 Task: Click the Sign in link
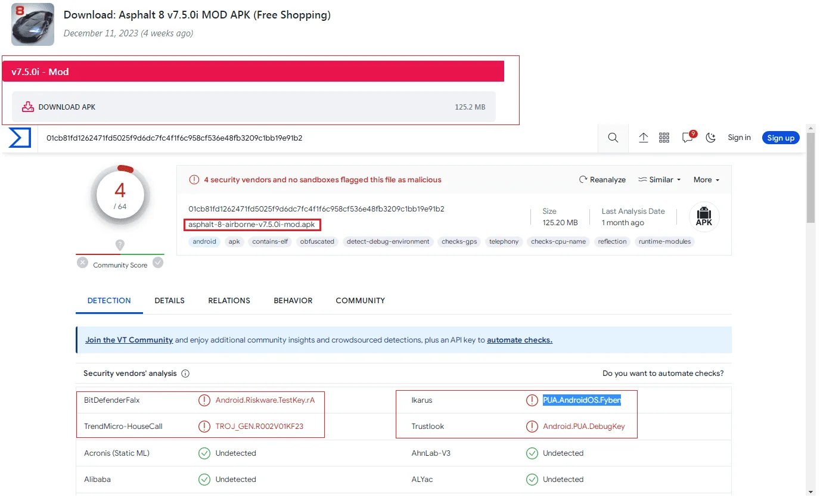coord(739,138)
